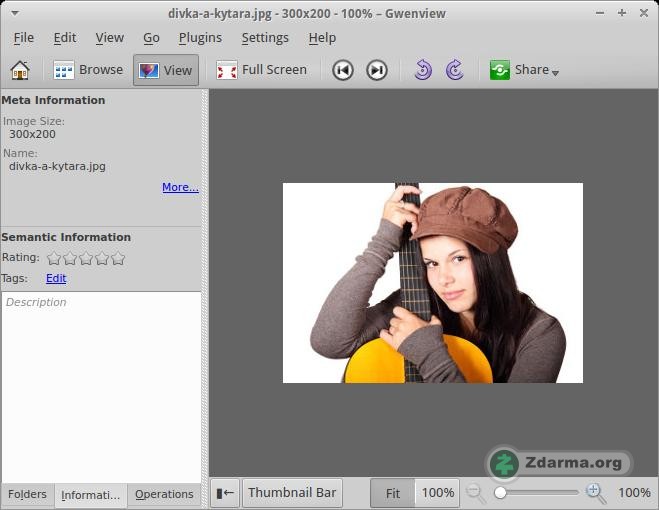Viewport: 659px width, 510px height.
Task: Hide the sidebar with the arrow button
Action: pyautogui.click(x=225, y=493)
